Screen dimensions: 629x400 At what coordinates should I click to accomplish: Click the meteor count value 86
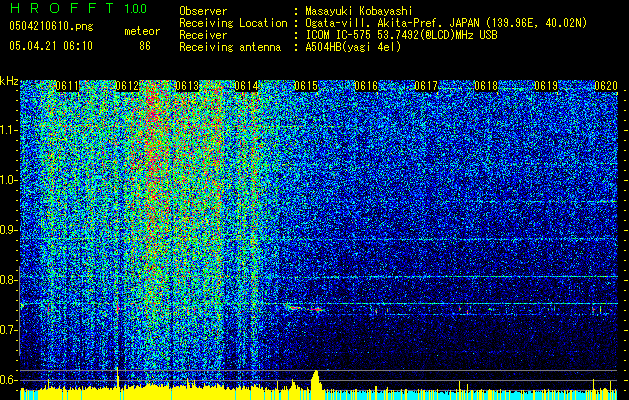click(x=145, y=46)
